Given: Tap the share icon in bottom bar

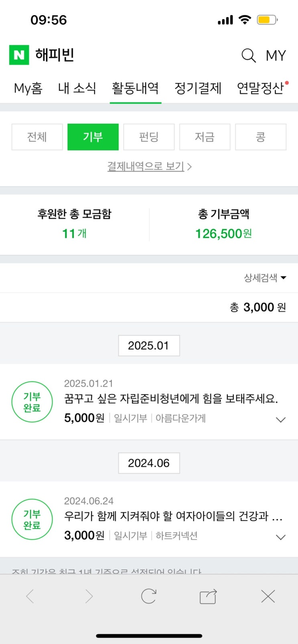Looking at the screenshot, I should (208, 596).
